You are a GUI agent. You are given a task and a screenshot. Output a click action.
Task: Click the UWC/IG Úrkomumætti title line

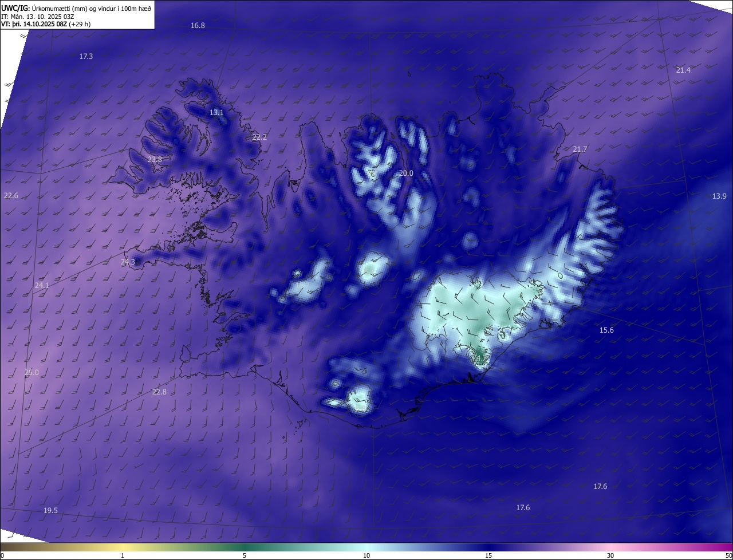pos(76,8)
